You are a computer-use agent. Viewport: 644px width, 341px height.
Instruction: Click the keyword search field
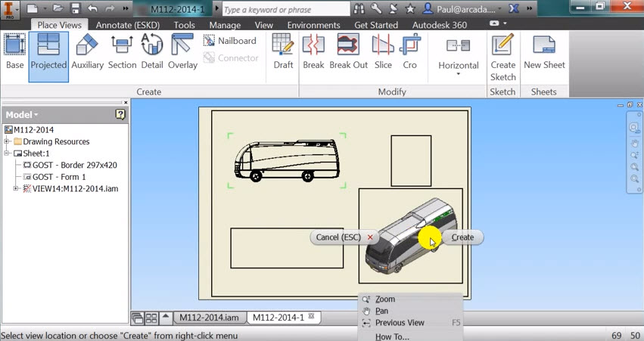[286, 9]
